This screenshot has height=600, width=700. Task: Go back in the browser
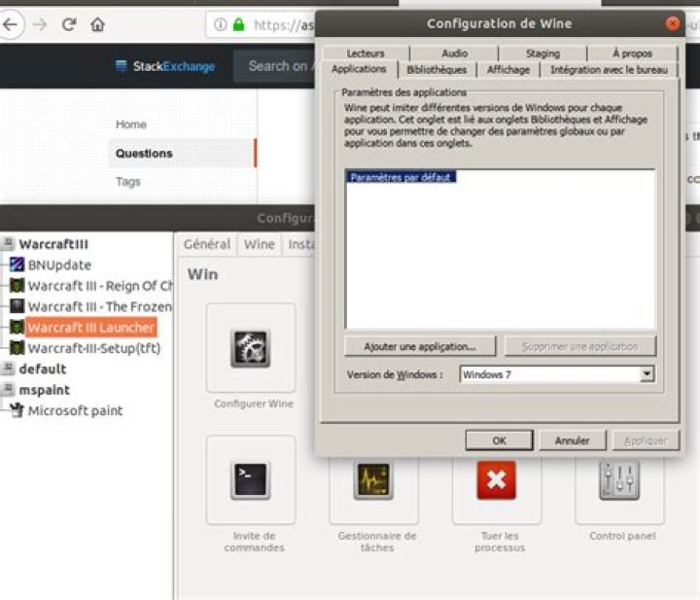coord(10,24)
